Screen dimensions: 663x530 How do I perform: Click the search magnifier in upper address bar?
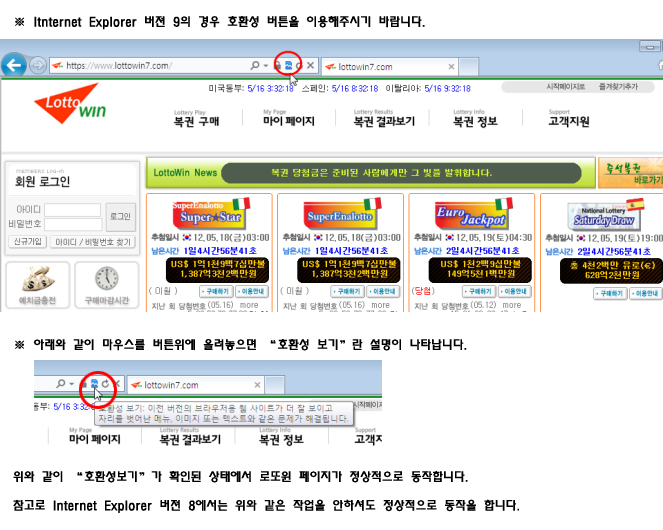tap(255, 65)
